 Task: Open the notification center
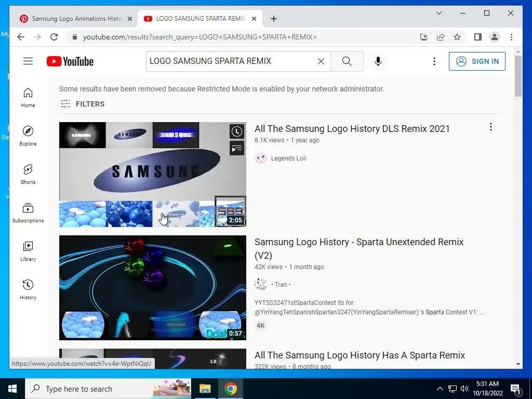point(515,389)
